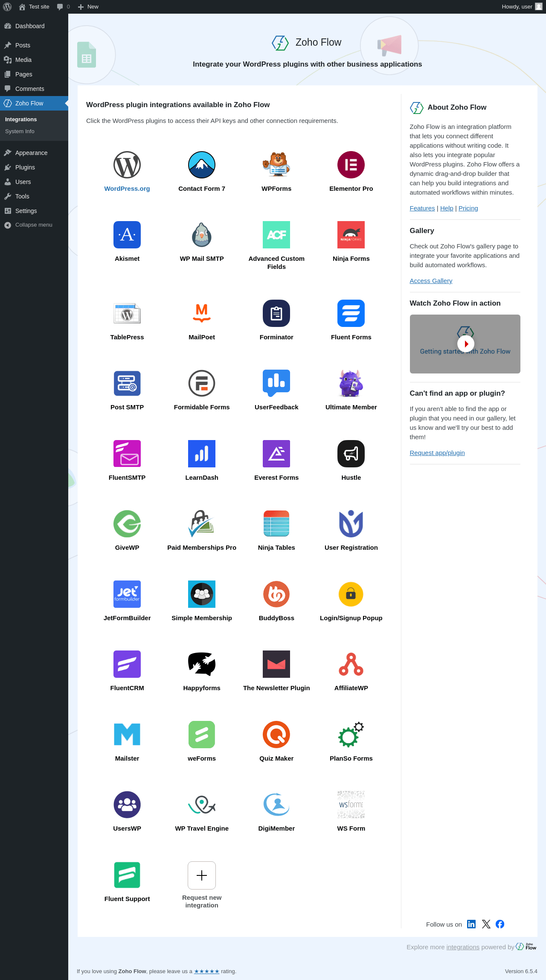Select the User Registration icon
The image size is (546, 980).
coord(351,524)
